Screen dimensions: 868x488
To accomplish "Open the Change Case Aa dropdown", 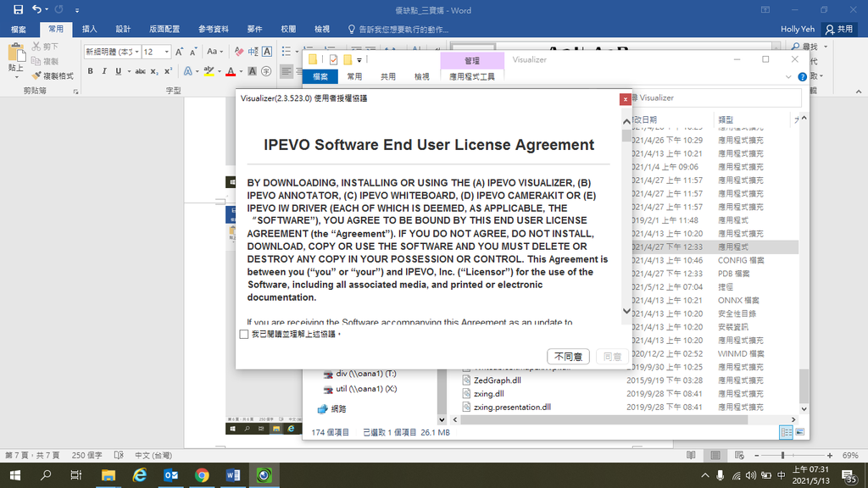I will [214, 52].
